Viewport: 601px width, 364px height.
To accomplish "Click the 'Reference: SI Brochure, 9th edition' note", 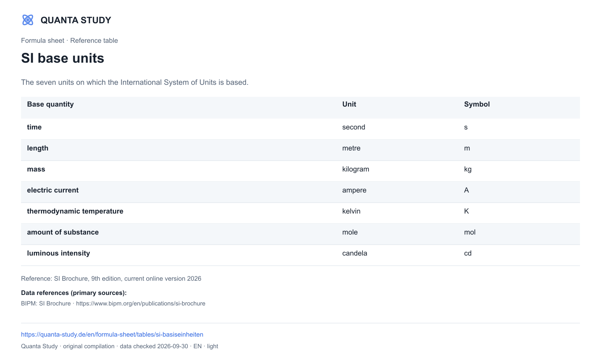I will tap(111, 278).
